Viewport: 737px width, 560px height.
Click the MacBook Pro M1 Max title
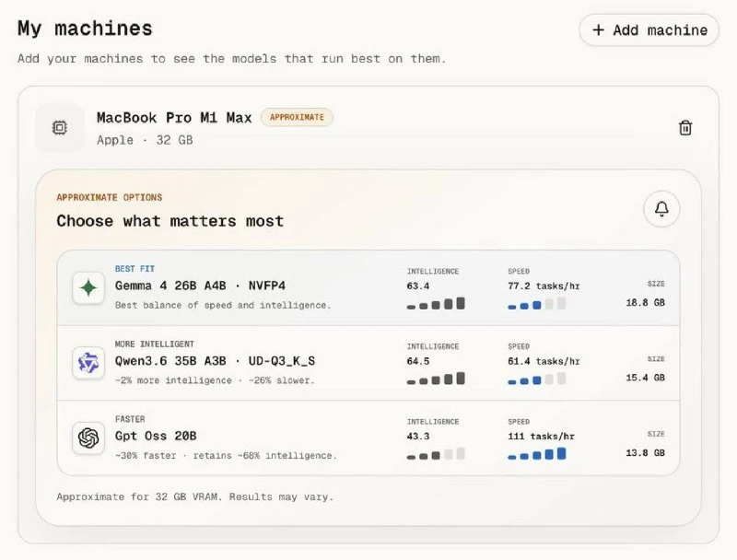[x=174, y=118]
